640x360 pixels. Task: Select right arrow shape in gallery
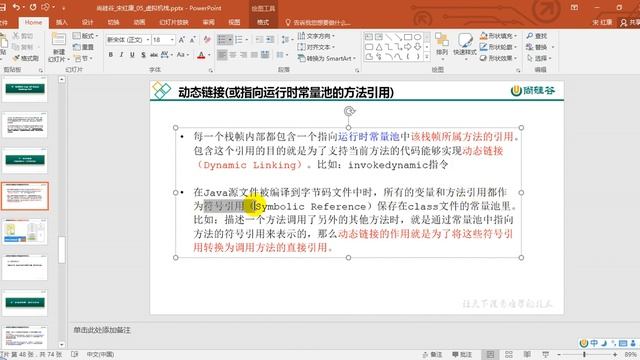tap(407, 47)
